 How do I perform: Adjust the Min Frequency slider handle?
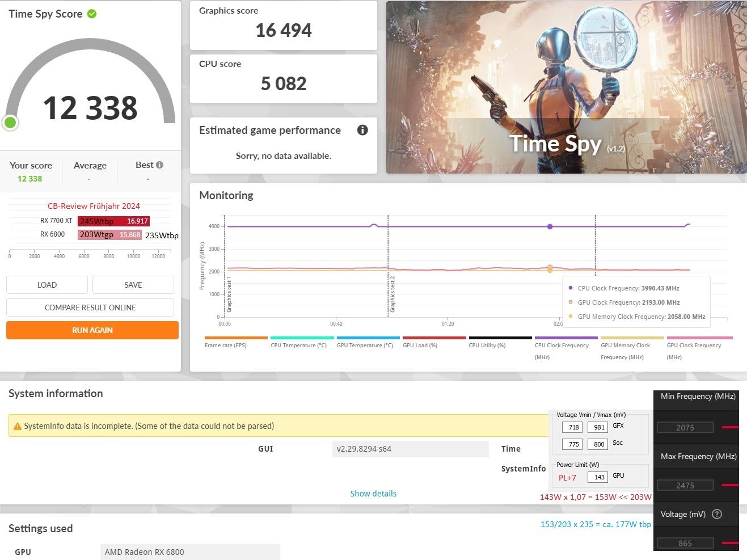[x=730, y=427]
